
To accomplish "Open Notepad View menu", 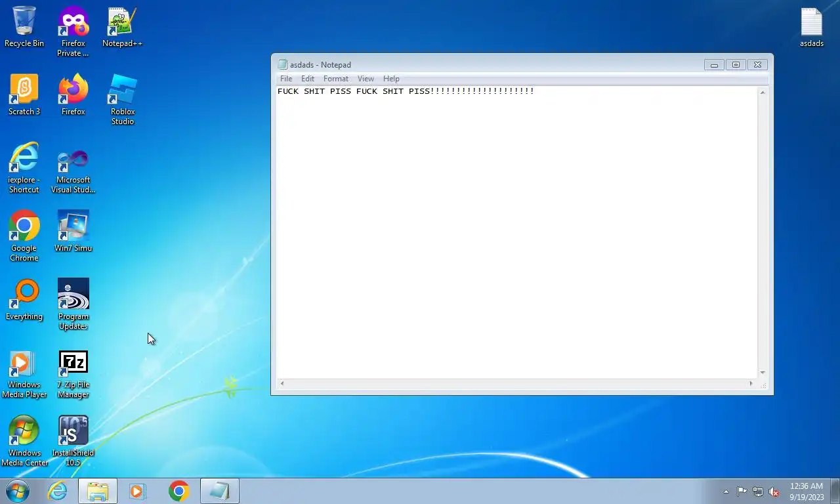I will coord(366,79).
